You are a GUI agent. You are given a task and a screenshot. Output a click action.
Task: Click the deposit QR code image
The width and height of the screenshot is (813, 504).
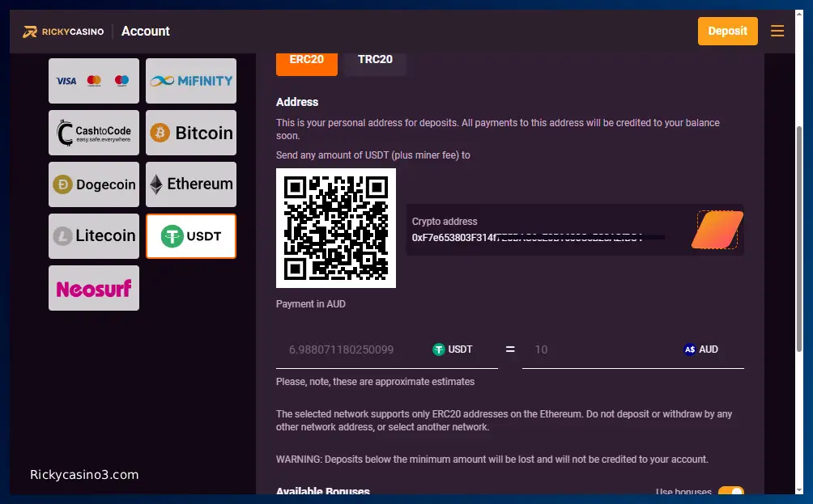tap(336, 228)
